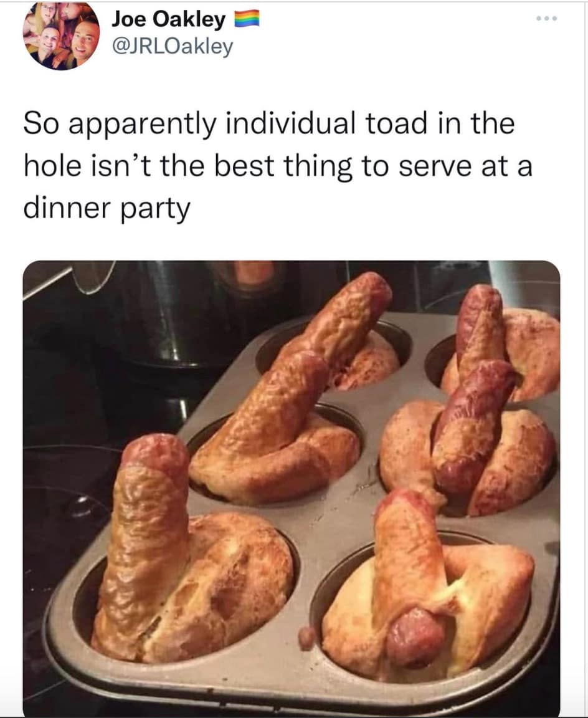This screenshot has height=718, width=588.
Task: Visit the @JRLOakley handle
Action: click(x=172, y=47)
